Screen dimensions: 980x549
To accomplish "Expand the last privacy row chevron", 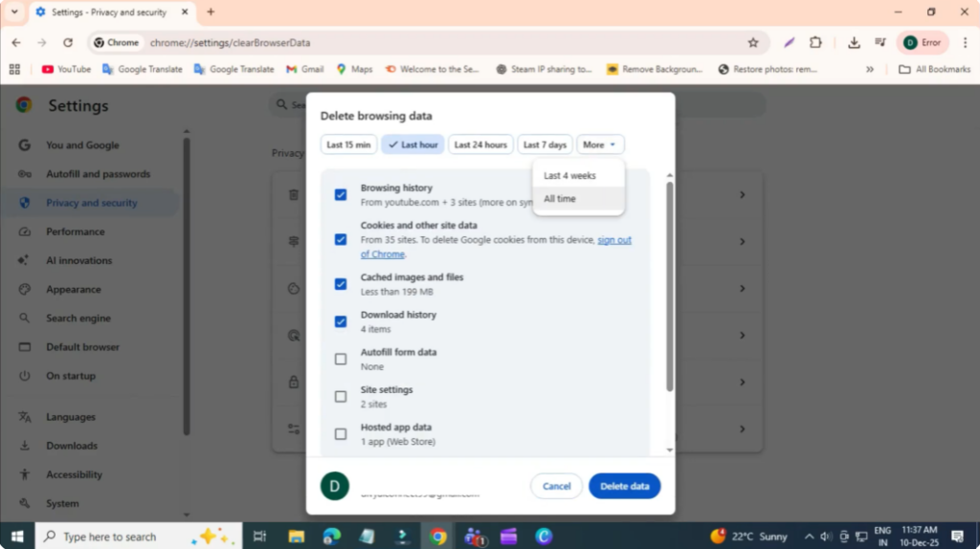I will point(743,429).
